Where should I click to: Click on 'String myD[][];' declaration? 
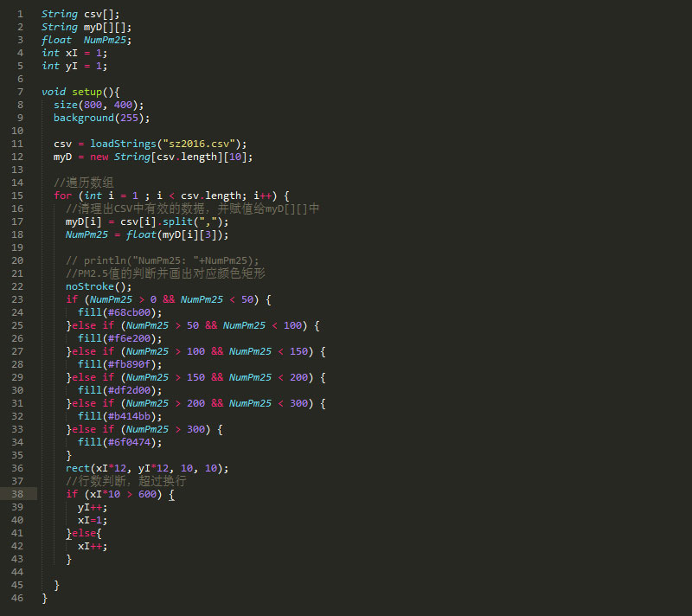pos(86,28)
